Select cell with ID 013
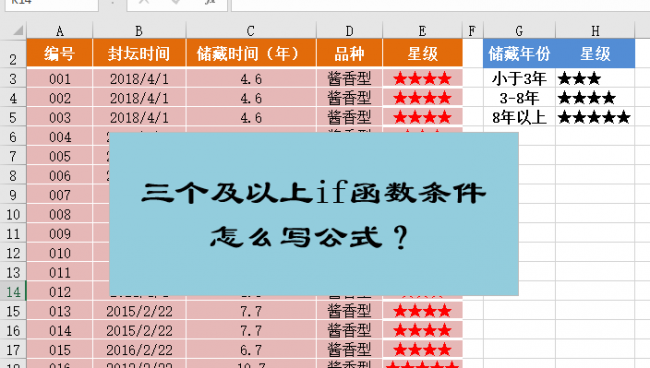 point(60,311)
